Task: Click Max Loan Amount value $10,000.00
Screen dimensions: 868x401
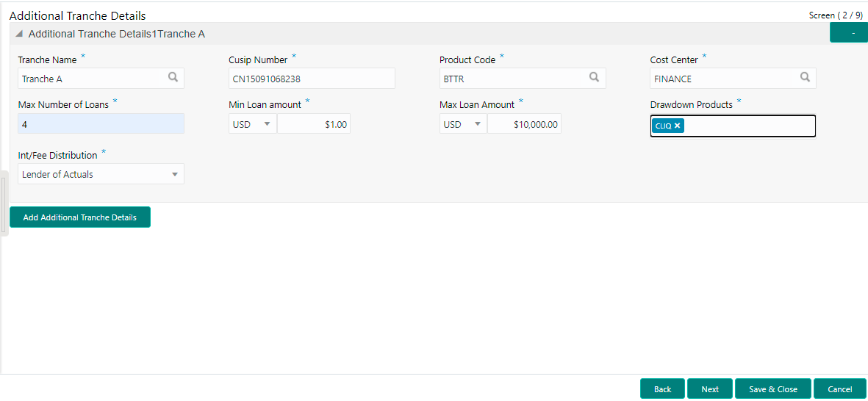Action: (x=524, y=124)
